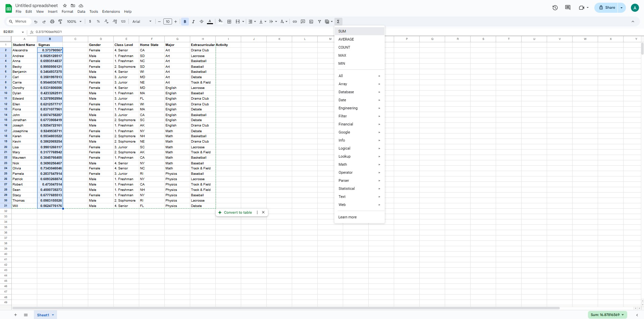The width and height of the screenshot is (644, 319).
Task: Insert a chart from toolbar
Action: tap(311, 21)
